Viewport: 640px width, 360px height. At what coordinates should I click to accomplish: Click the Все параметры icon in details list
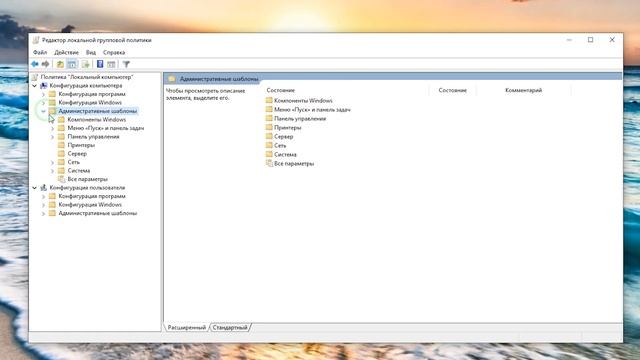click(x=269, y=163)
